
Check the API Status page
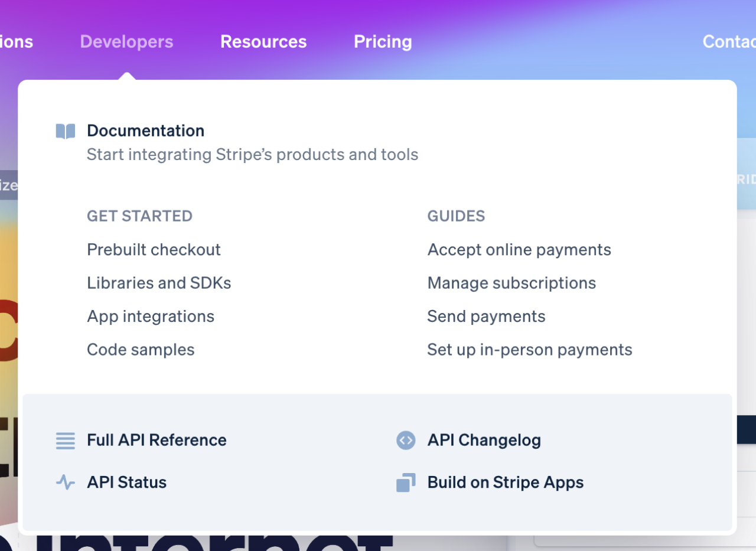(126, 482)
